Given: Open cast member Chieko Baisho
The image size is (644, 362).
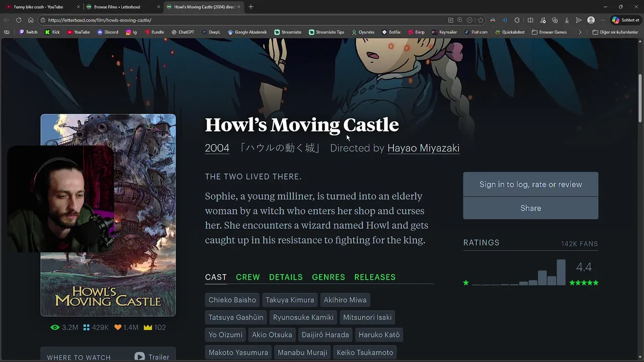Looking at the screenshot, I should (x=232, y=300).
